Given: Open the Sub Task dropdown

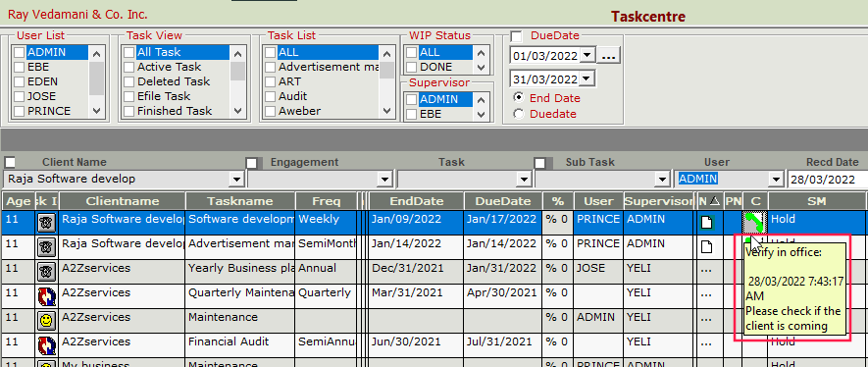Looking at the screenshot, I should (x=661, y=180).
